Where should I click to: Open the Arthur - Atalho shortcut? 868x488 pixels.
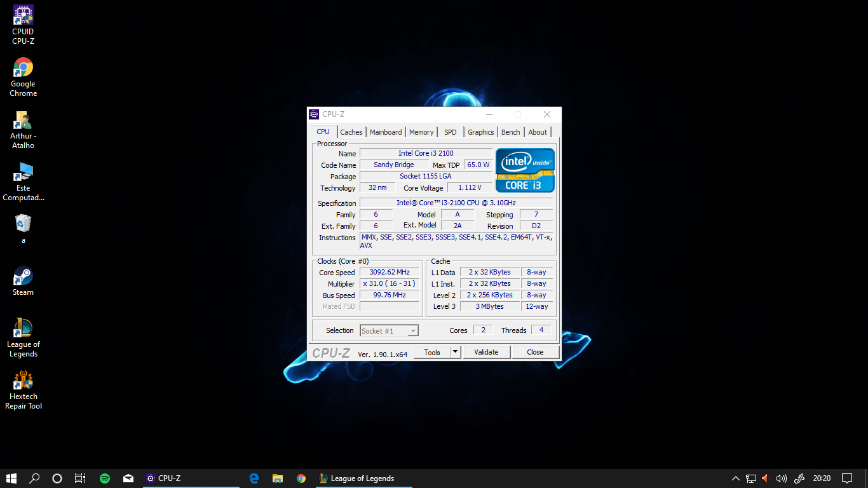(x=24, y=130)
